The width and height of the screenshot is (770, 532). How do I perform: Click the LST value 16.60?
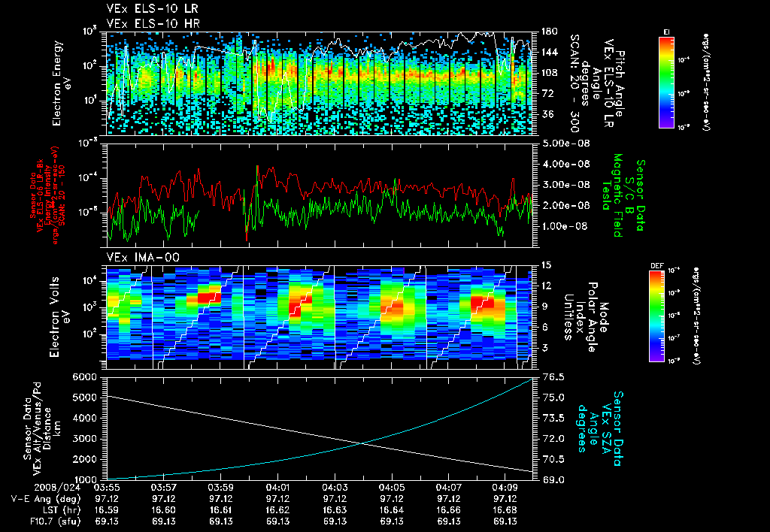pos(163,510)
